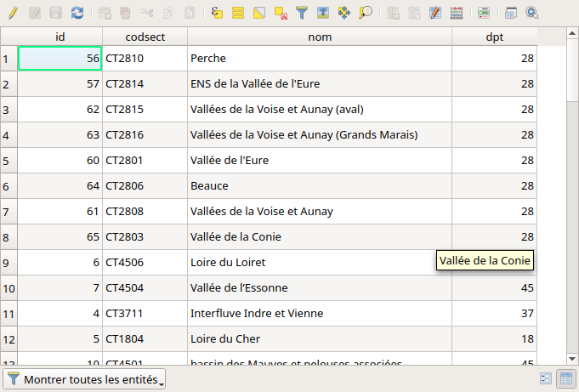Open the Filter/select features by form funnel icon
This screenshot has height=392, width=579.
tap(302, 13)
